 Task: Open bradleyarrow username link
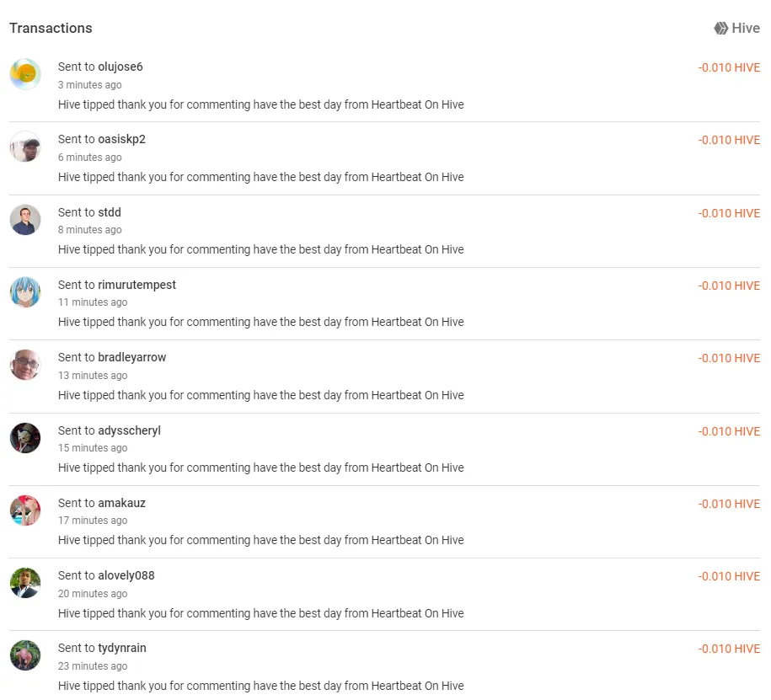pyautogui.click(x=131, y=357)
